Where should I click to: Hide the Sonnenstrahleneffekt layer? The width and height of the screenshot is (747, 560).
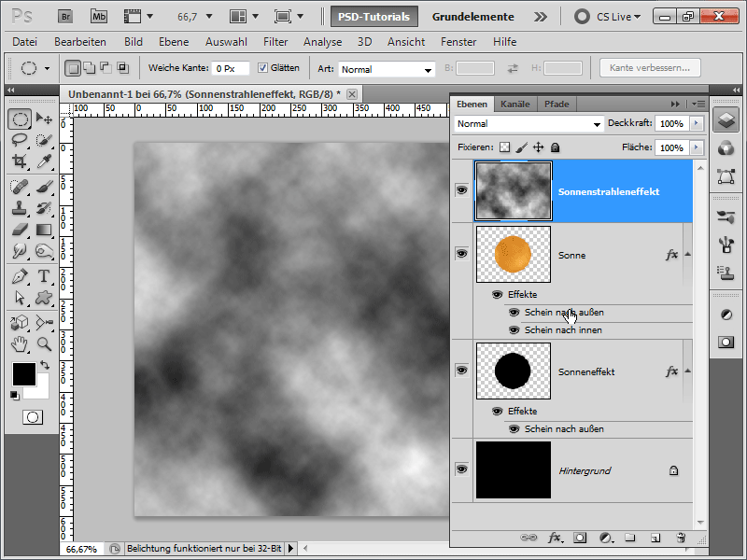point(461,190)
